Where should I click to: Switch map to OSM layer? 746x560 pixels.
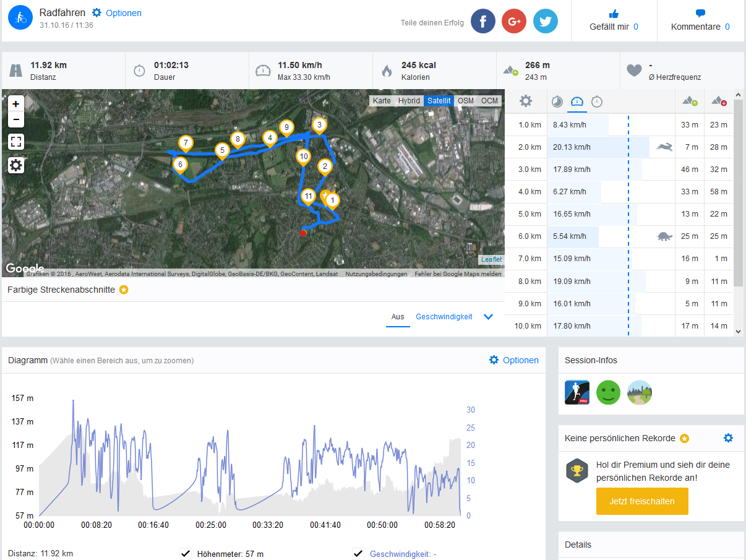(466, 101)
